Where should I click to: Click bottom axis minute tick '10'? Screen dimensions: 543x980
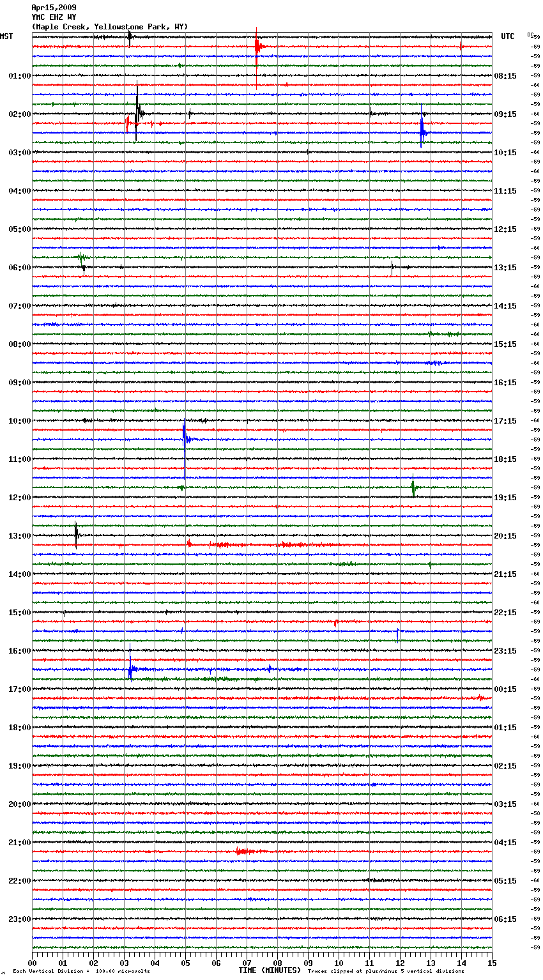click(339, 963)
